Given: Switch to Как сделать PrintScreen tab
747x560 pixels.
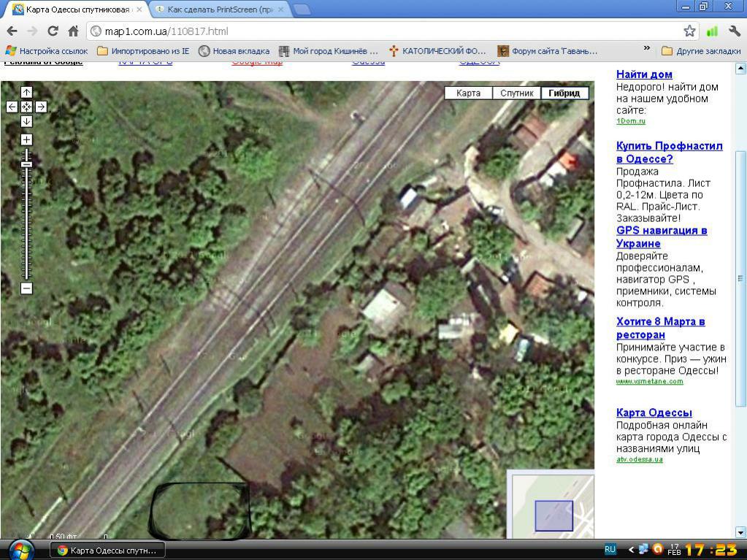Looking at the screenshot, I should point(220,9).
